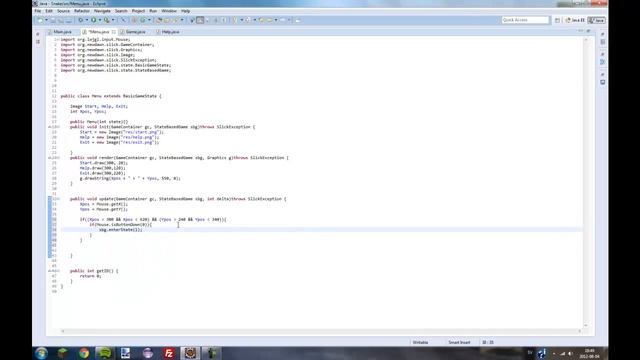The width and height of the screenshot is (640, 360).
Task: Open Spotify from the taskbar
Action: [104, 353]
